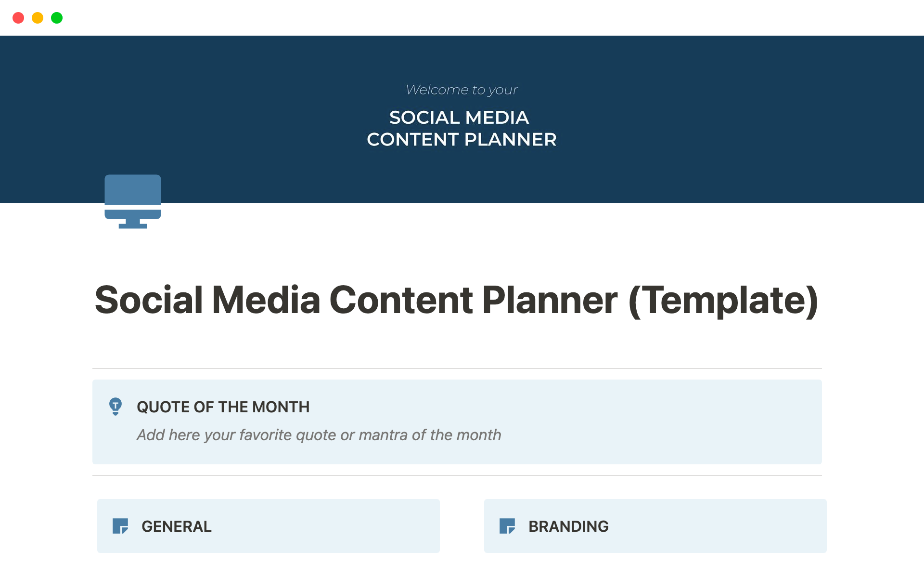Open the GENERAL subpage
Screen dimensions: 924x578
[176, 526]
